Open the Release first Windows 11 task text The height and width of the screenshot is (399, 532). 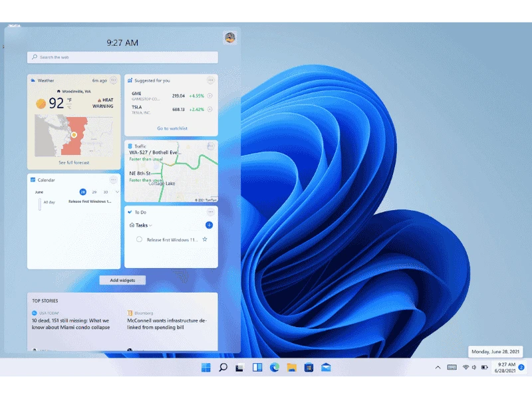click(x=172, y=239)
